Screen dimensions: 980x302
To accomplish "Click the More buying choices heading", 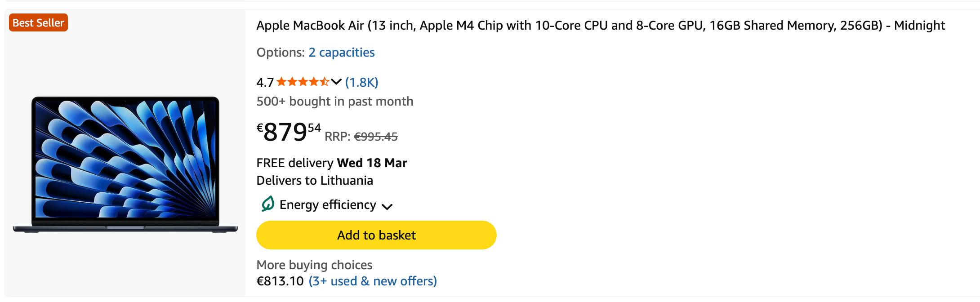I will pos(314,265).
